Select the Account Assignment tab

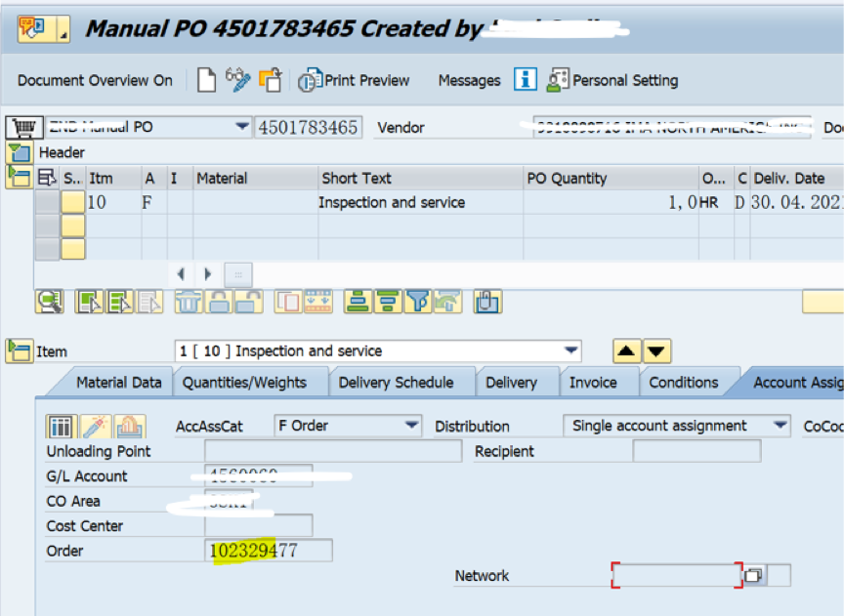coord(797,383)
